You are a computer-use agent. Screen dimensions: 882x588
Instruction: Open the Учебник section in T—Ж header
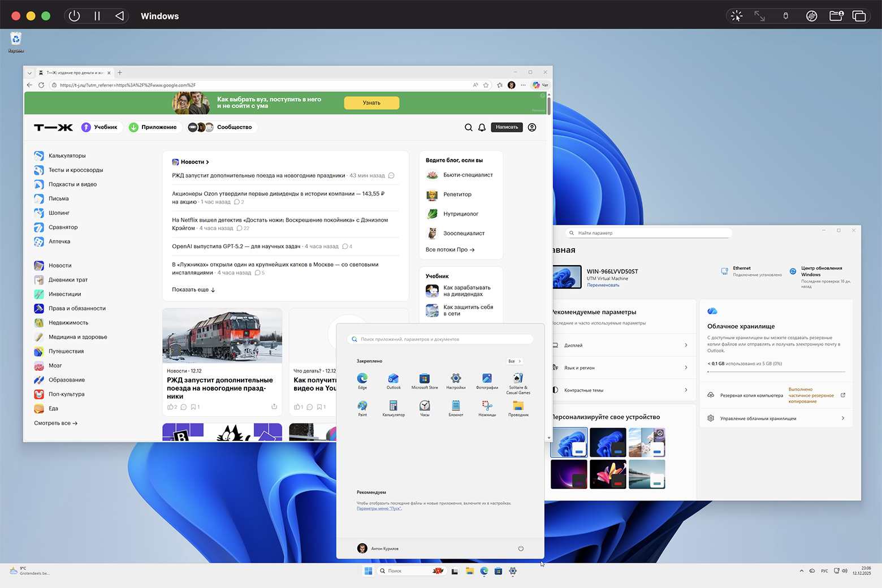[100, 127]
